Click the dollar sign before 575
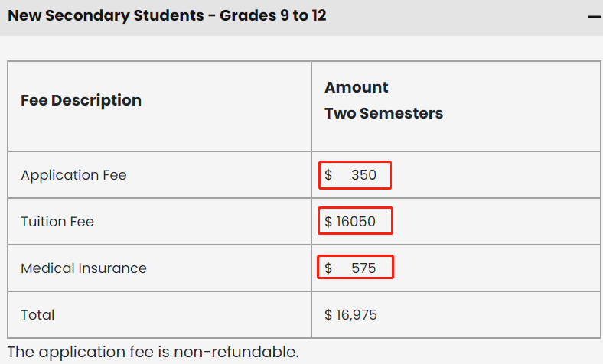Screen dimensions: 603x364 click(328, 268)
